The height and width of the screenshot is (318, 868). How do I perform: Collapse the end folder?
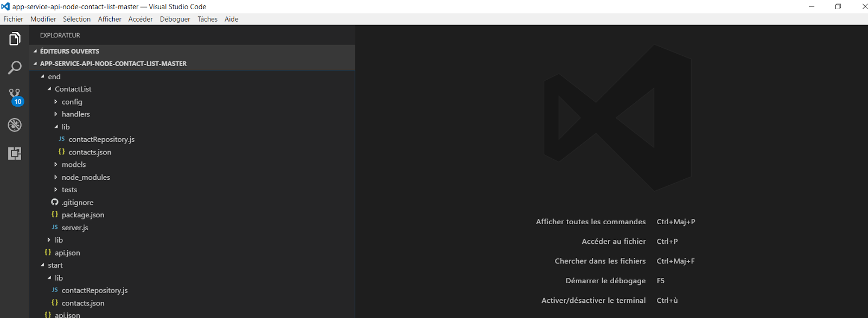42,76
